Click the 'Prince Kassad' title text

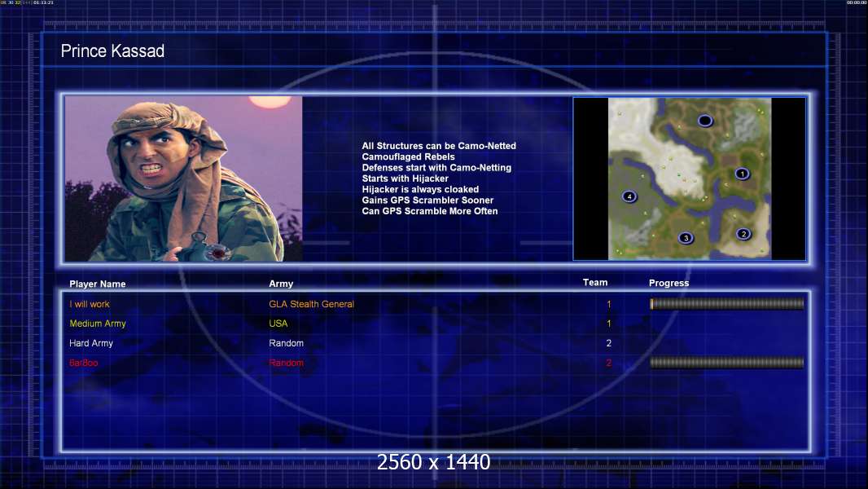[x=112, y=51]
